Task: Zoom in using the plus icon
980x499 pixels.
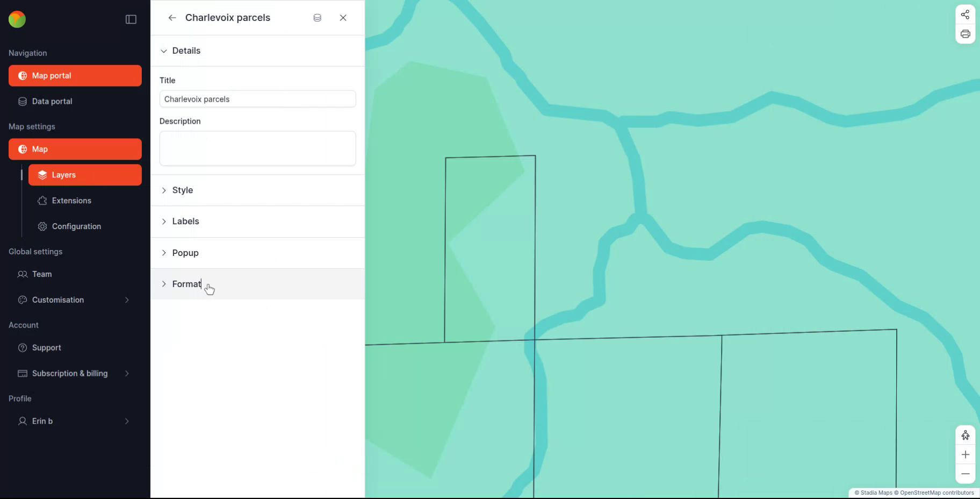Action: point(965,454)
